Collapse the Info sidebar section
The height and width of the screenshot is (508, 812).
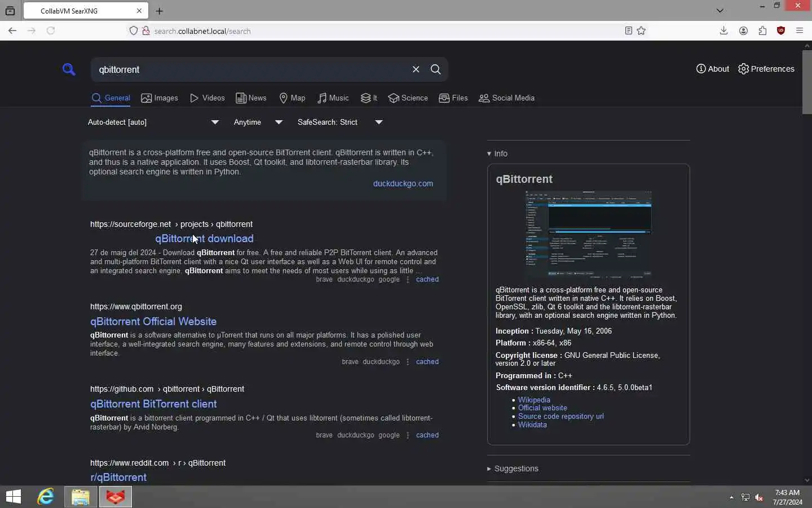click(497, 154)
